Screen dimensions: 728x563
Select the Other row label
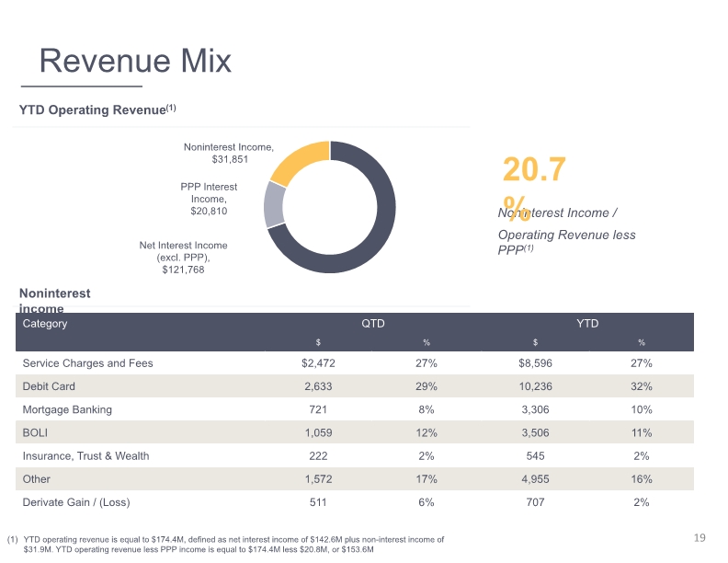click(x=36, y=479)
